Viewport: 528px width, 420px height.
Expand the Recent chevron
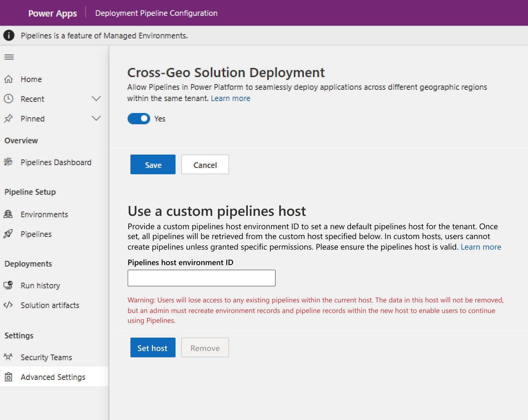[x=96, y=99]
